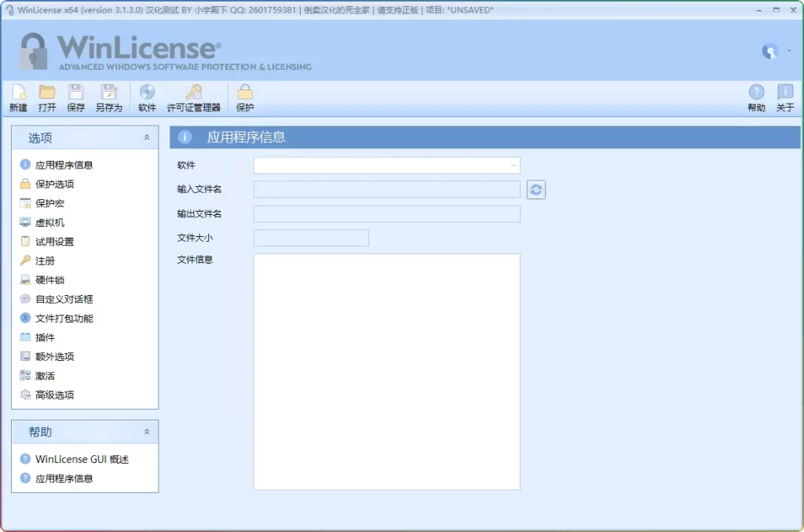804x532 pixels.
Task: Collapse the 选项 panel chevron
Action: pyautogui.click(x=147, y=137)
